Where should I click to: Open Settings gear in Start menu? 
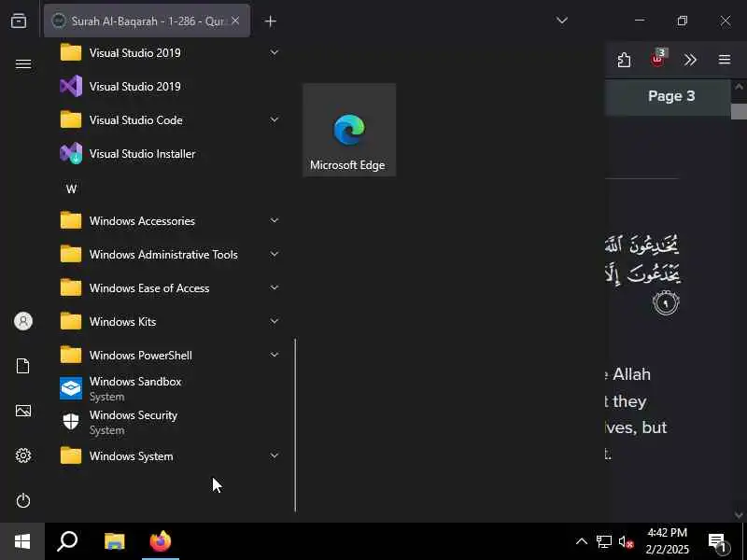point(22,455)
